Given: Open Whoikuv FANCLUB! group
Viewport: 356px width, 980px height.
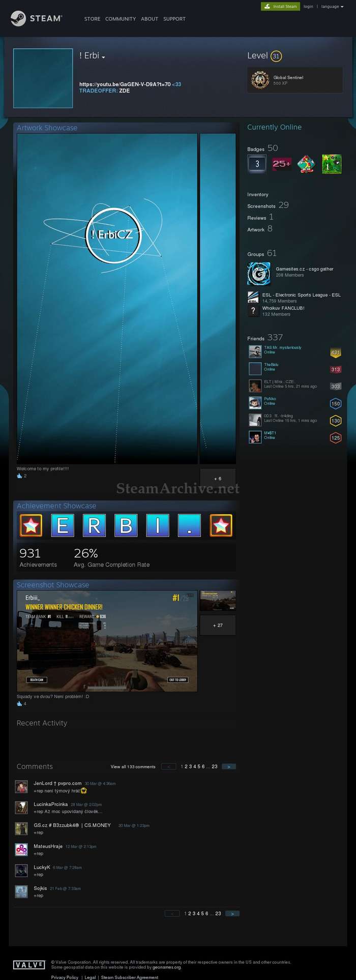Looking at the screenshot, I should (283, 308).
